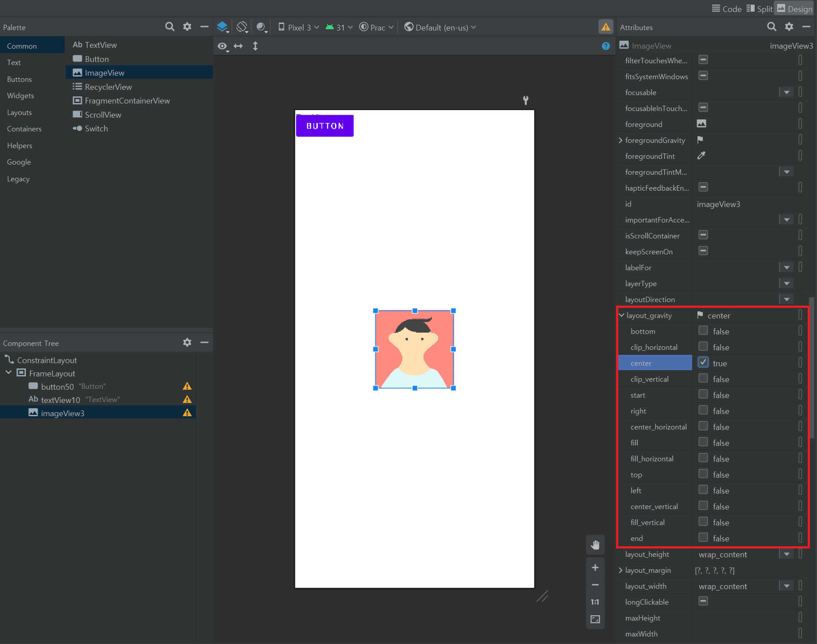
Task: Open Attributes panel settings gear
Action: 789,27
